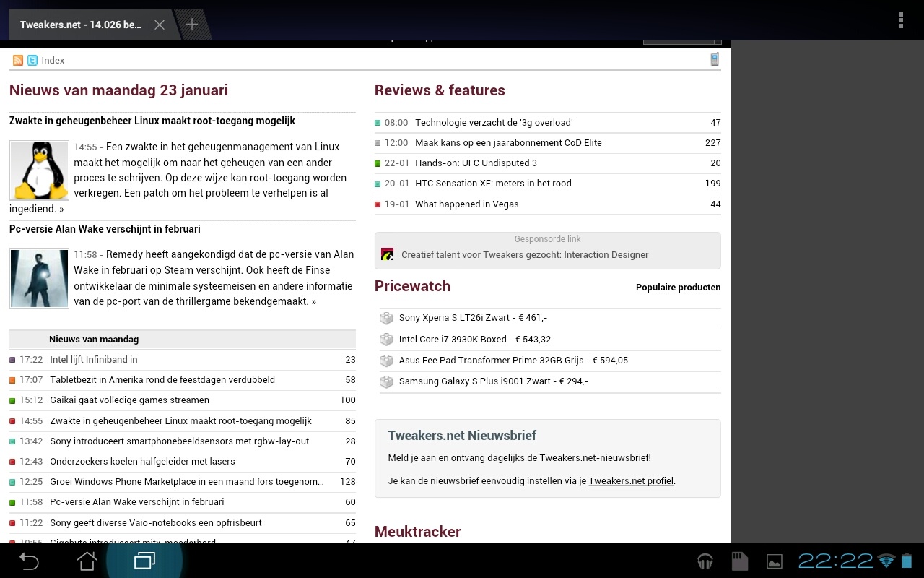Open Onderzoekers koelen halfgeleider met lasers
Screen dimensions: 924x578
pyautogui.click(x=142, y=461)
